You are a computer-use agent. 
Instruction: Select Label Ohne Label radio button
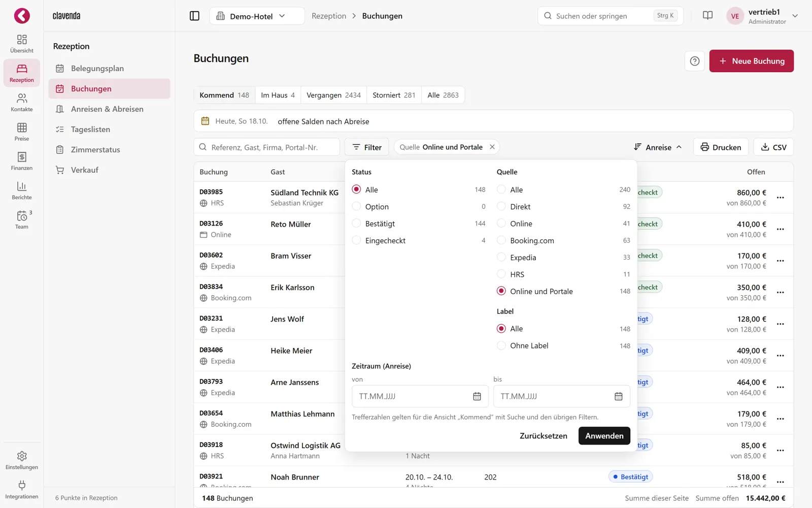[501, 345]
